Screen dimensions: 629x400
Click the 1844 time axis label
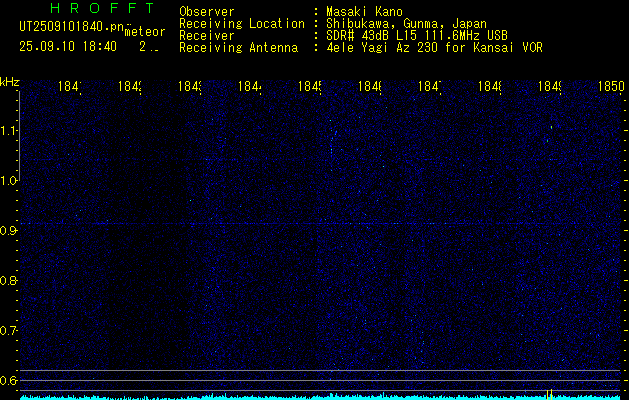tap(250, 86)
